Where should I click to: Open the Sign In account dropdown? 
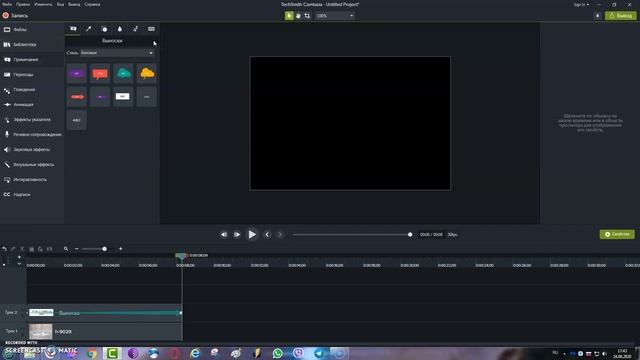pyautogui.click(x=581, y=4)
